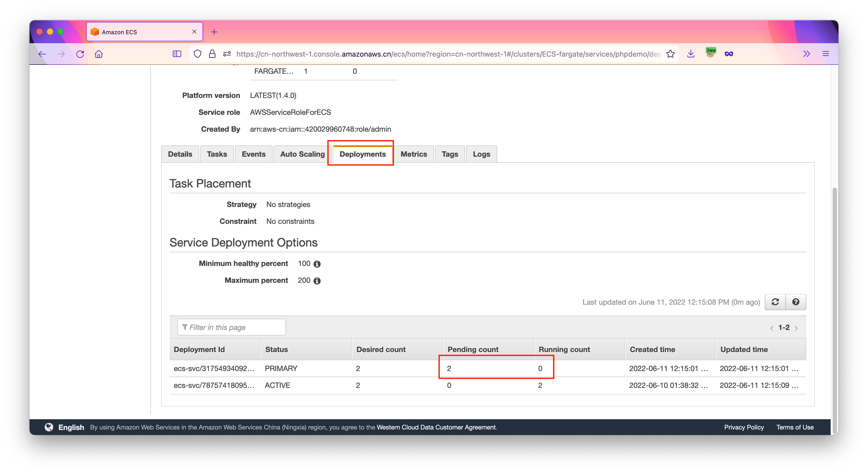Viewport: 868px width, 474px height.
Task: Show more tools with the double chevron
Action: coord(806,54)
